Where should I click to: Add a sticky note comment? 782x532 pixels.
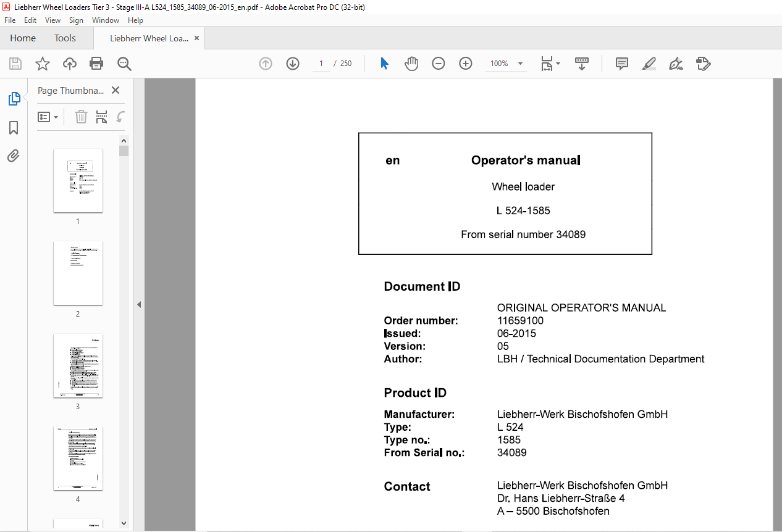point(622,64)
